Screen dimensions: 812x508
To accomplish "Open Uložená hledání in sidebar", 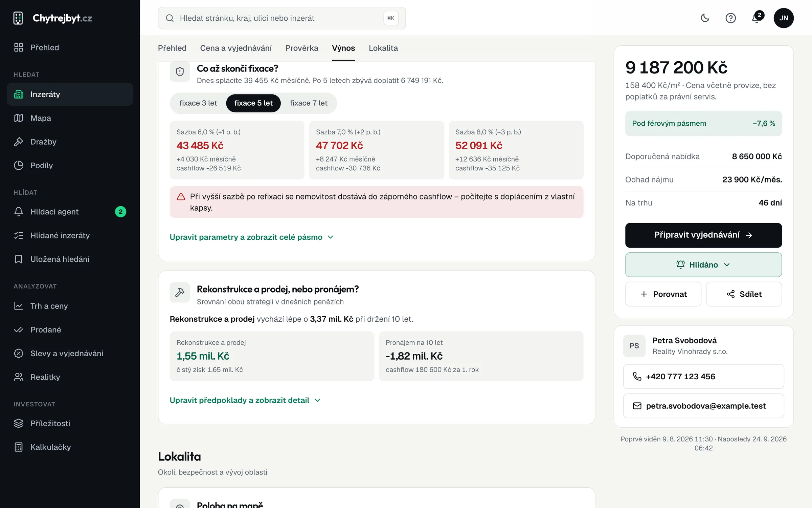I will [70, 259].
